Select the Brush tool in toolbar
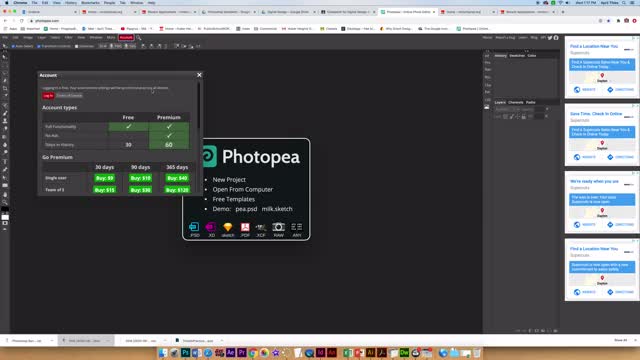 (5, 113)
